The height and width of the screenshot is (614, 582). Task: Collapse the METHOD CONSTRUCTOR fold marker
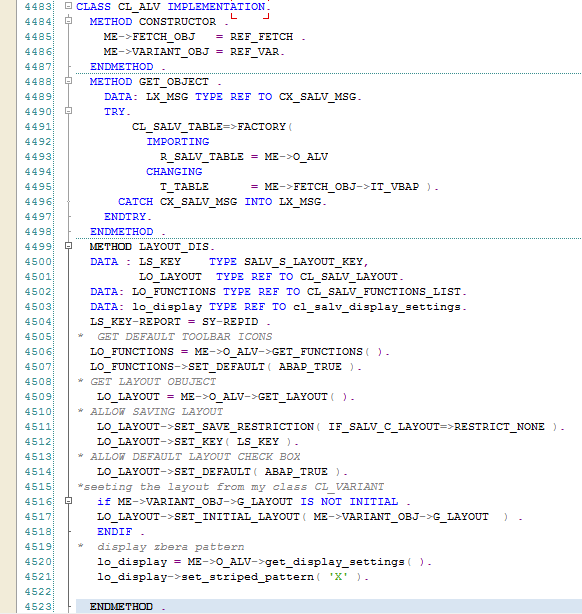click(69, 21)
